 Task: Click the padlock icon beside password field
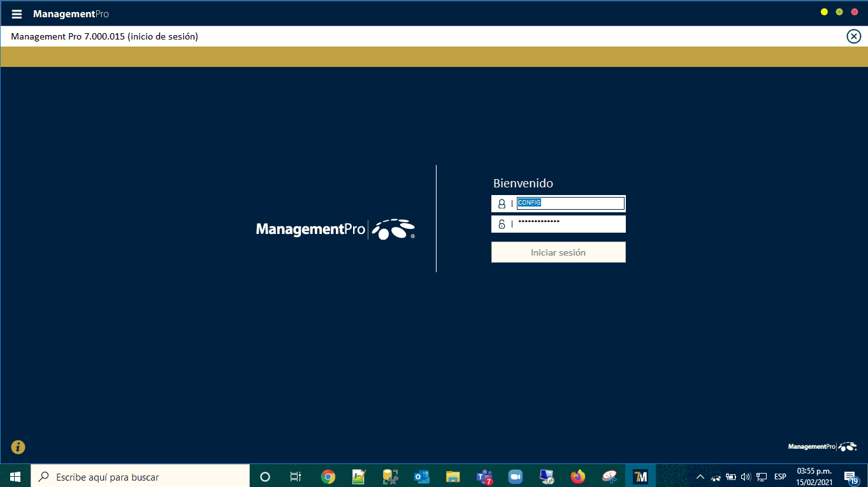click(502, 224)
